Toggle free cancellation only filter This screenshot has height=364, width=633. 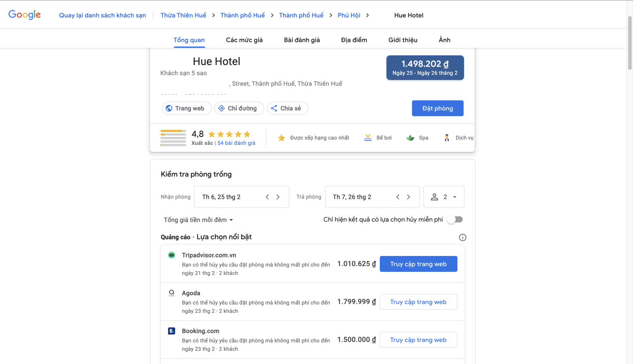pos(455,220)
